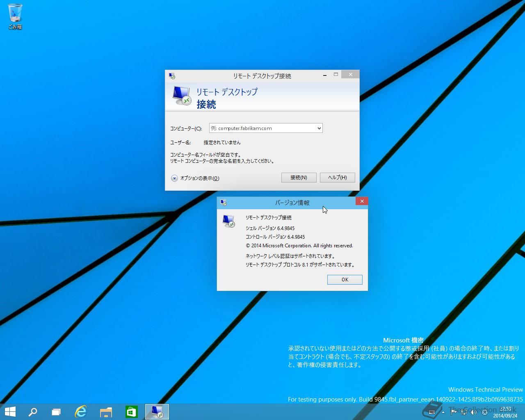
Task: Open the version info dialog title icon
Action: click(x=224, y=203)
